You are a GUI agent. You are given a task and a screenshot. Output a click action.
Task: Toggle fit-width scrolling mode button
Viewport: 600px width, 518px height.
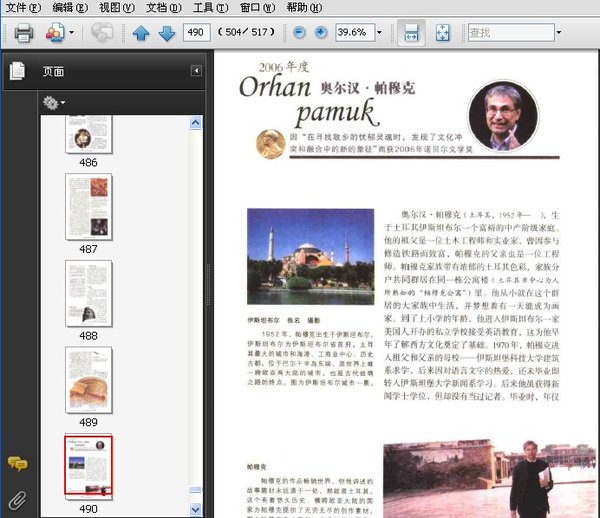click(410, 33)
